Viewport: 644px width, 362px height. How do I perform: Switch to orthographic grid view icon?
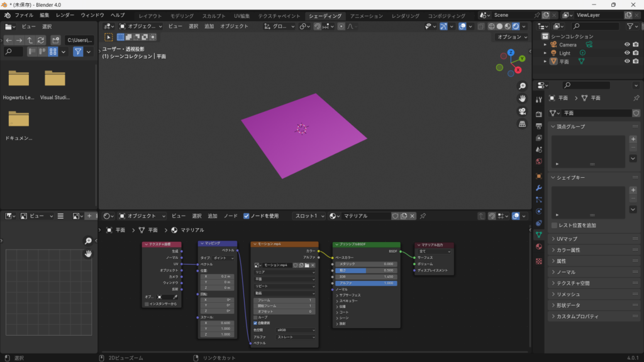(522, 124)
